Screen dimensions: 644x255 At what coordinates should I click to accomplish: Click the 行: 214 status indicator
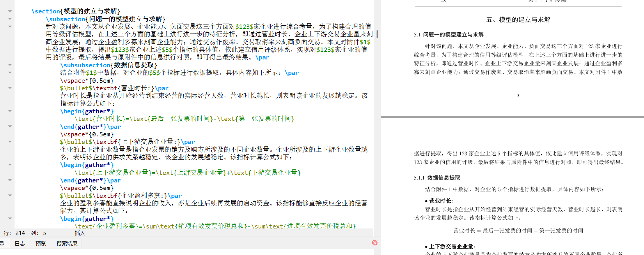14,233
